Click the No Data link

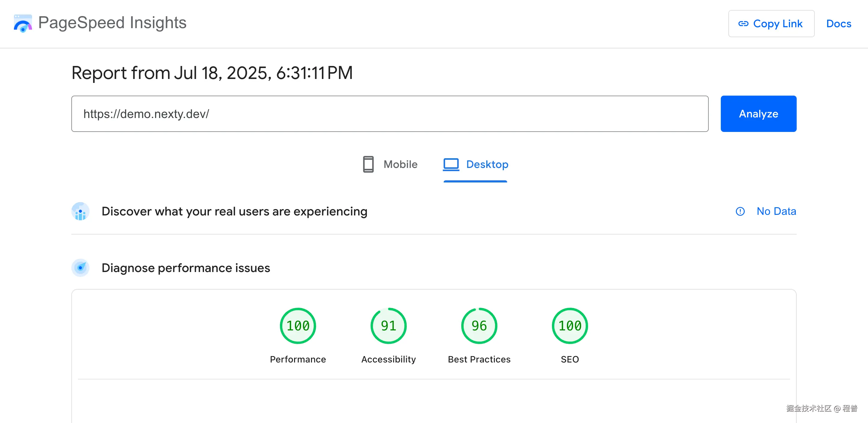[x=776, y=211]
